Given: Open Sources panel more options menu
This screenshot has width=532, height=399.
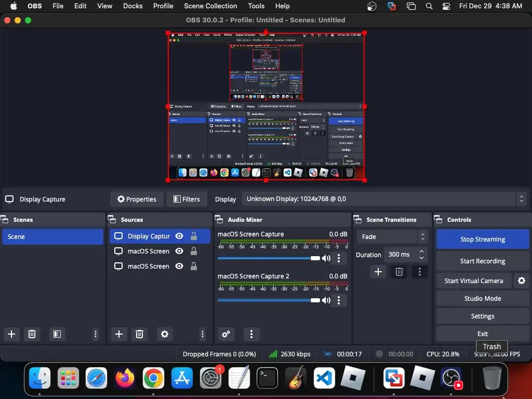Looking at the screenshot, I should pos(203,334).
